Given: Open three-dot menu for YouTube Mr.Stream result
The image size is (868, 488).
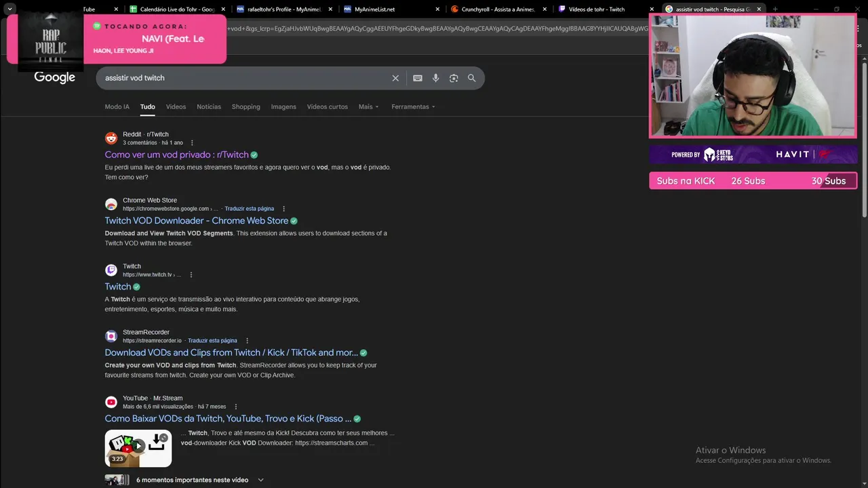Looking at the screenshot, I should [x=235, y=407].
